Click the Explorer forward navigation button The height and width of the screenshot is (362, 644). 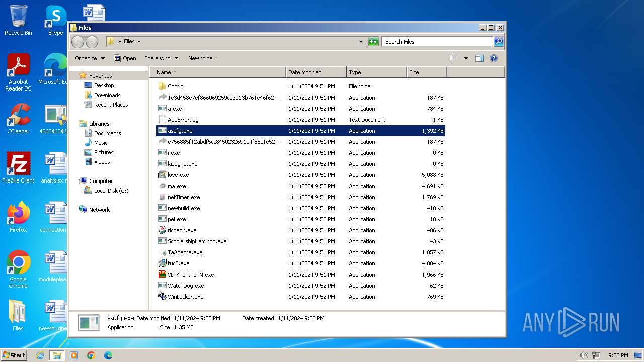tap(92, 42)
